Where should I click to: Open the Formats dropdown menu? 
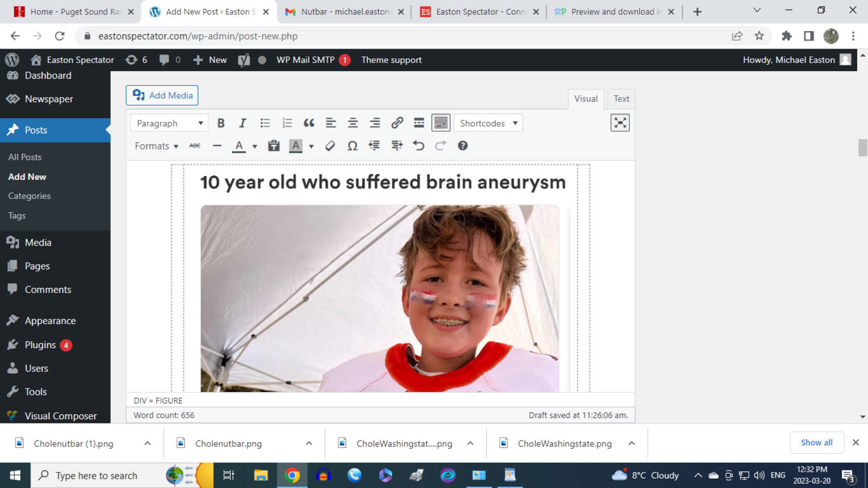156,146
